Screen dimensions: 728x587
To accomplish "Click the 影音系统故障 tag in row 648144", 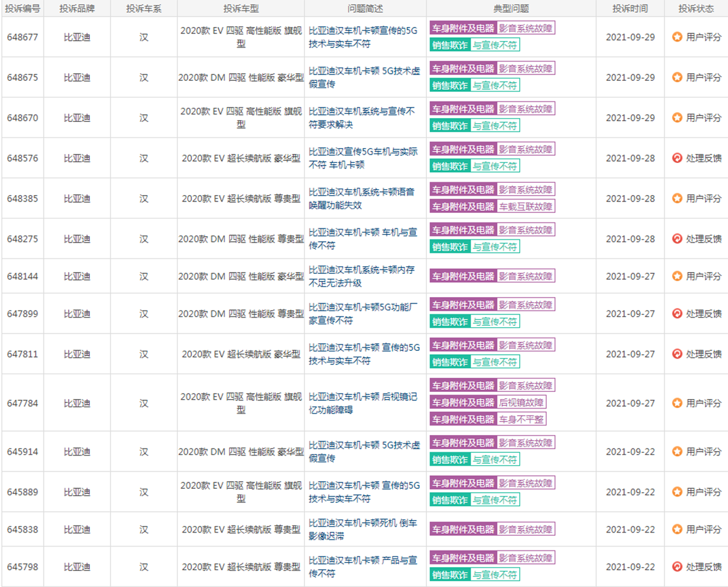I will coord(526,276).
